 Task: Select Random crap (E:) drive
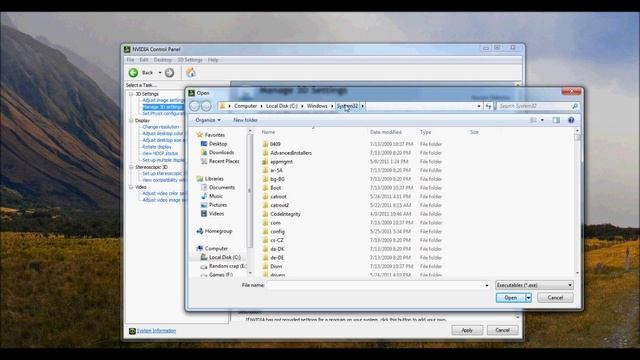[227, 266]
